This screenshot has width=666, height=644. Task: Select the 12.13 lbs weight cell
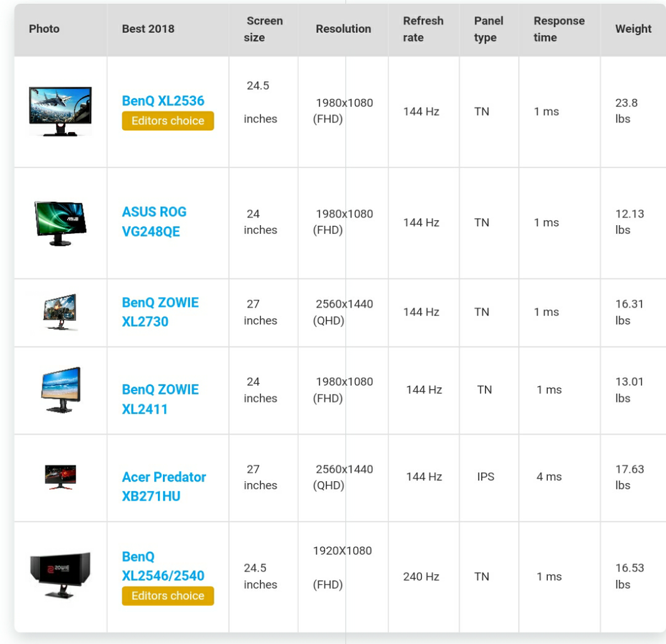coord(630,222)
